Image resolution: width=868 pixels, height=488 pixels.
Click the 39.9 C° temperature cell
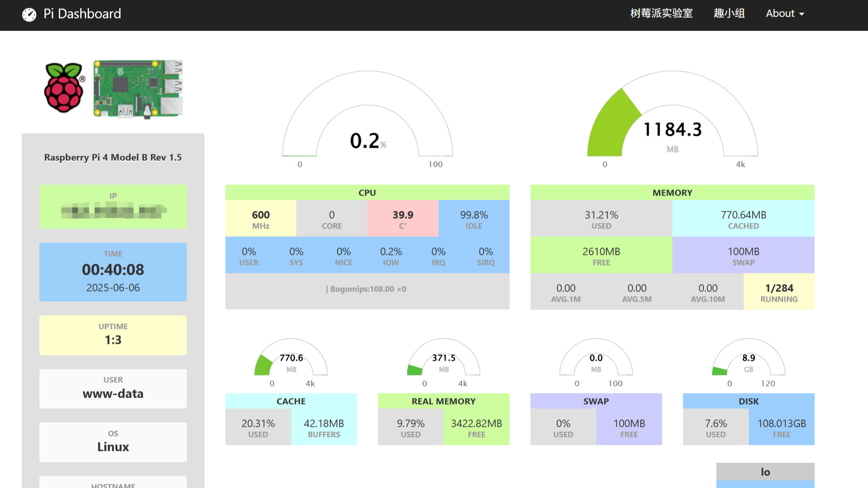click(403, 219)
